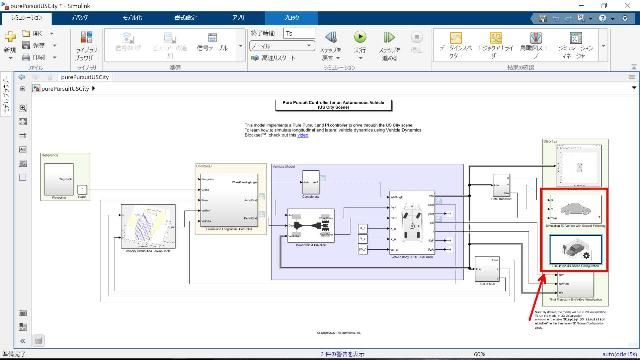Click purePursuitUSCity in the breadcrumb
The height and width of the screenshot is (360, 640).
[x=65, y=88]
